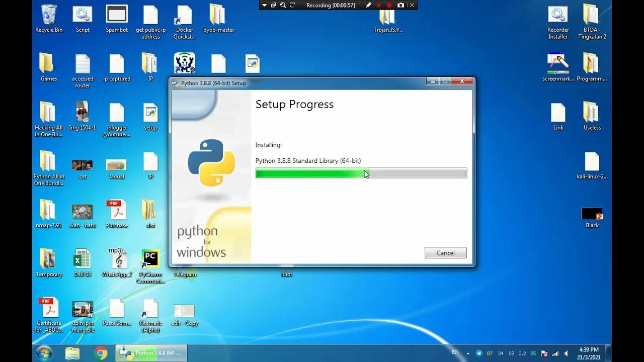This screenshot has width=644, height=362.
Task: Select the Hacking All in One Bundle folder
Action: tap(49, 120)
